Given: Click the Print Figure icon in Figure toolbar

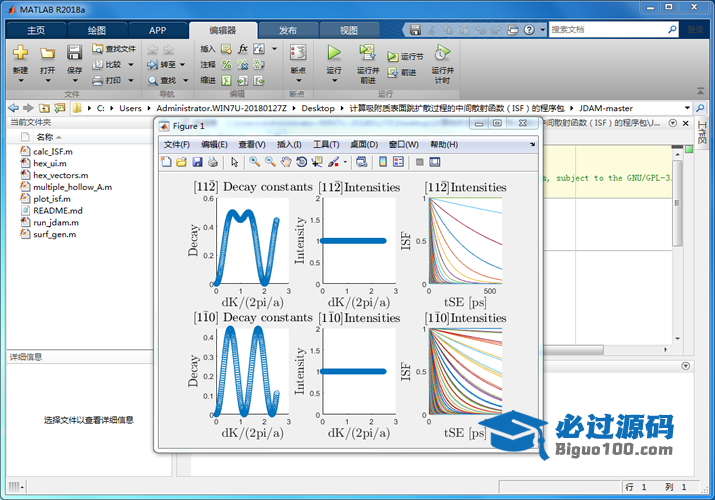Looking at the screenshot, I should coord(212,162).
